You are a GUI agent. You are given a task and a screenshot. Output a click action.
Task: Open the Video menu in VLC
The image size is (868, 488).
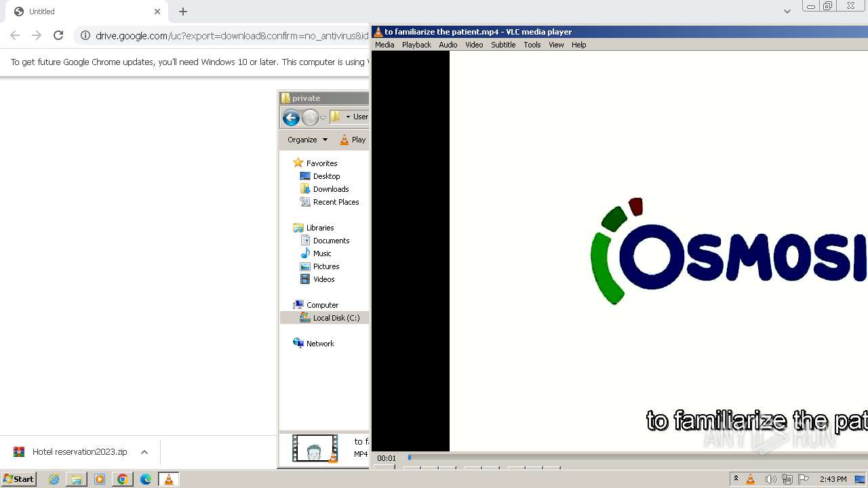tap(474, 45)
